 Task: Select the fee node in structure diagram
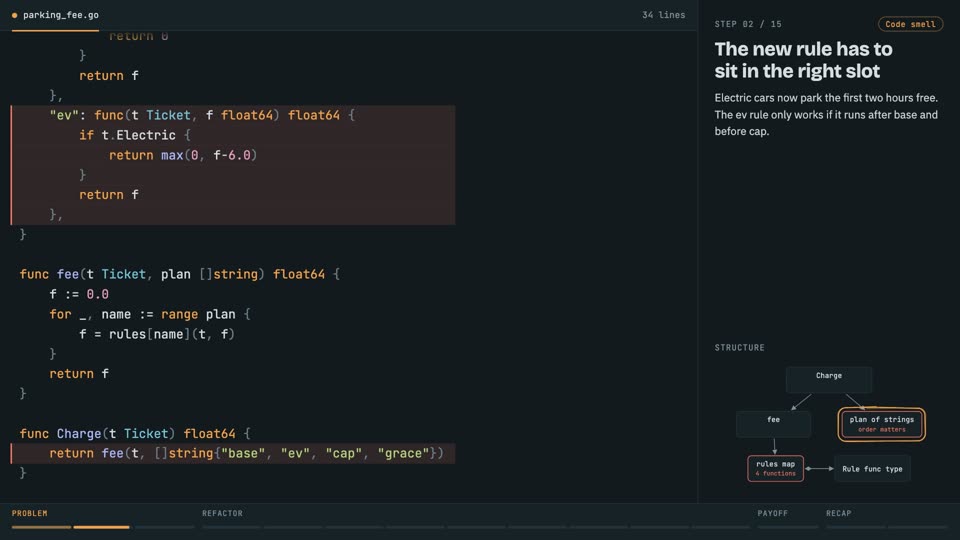(x=773, y=424)
